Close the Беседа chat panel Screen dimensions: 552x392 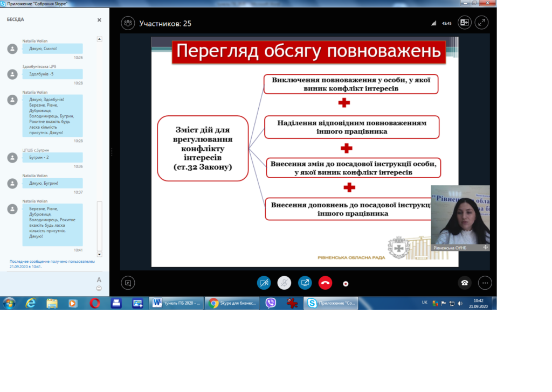click(x=99, y=20)
